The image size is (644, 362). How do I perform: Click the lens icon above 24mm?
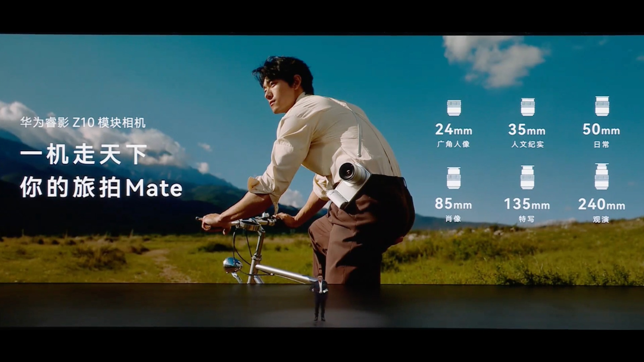453,108
